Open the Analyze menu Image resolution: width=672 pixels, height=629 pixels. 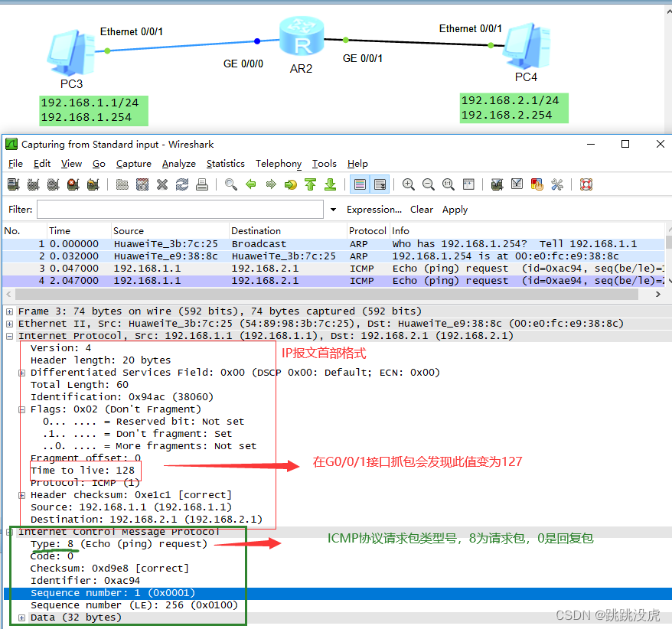pyautogui.click(x=178, y=164)
